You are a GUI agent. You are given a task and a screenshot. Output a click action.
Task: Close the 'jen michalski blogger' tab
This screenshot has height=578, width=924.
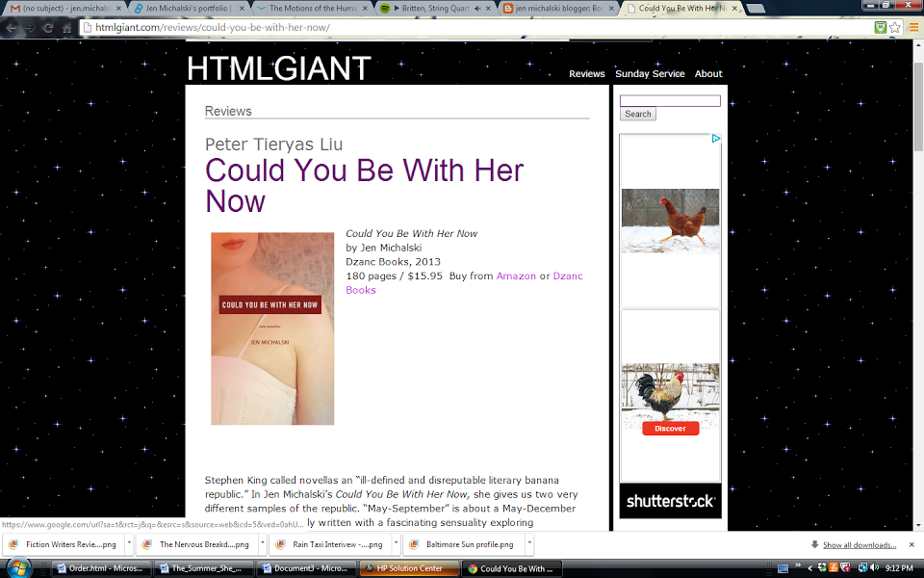pos(611,9)
